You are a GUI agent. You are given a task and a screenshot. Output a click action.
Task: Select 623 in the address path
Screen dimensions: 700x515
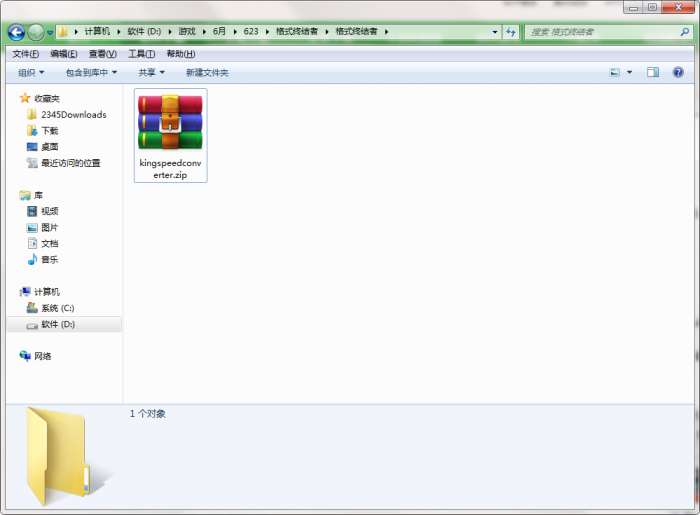(251, 31)
